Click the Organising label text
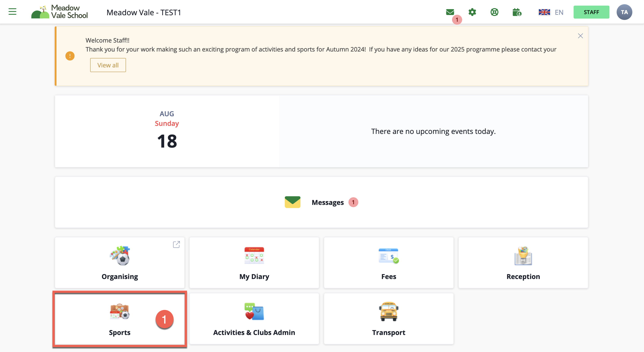 (120, 277)
